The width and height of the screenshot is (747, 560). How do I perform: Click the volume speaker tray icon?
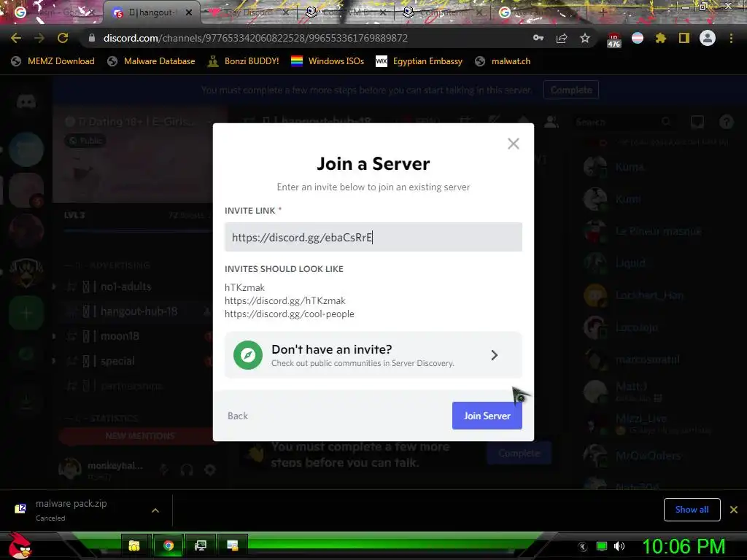pos(619,546)
